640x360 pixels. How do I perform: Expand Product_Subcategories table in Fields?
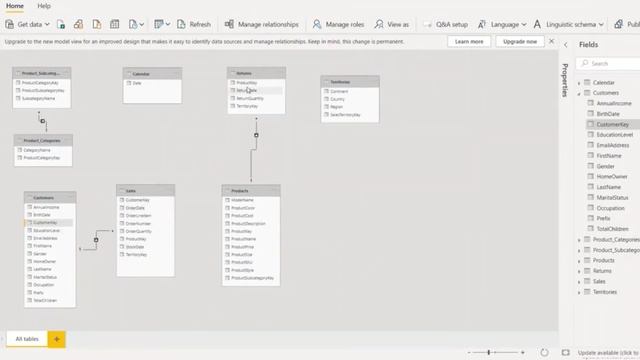click(x=579, y=250)
